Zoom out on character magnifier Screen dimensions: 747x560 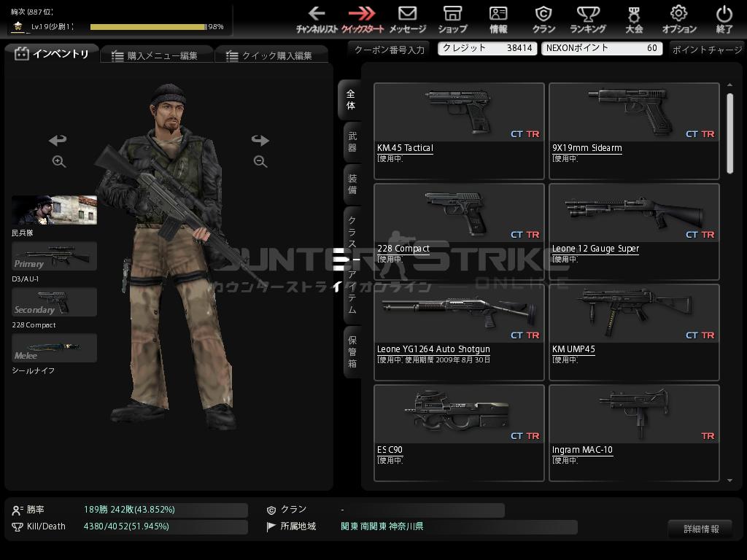pos(260,161)
